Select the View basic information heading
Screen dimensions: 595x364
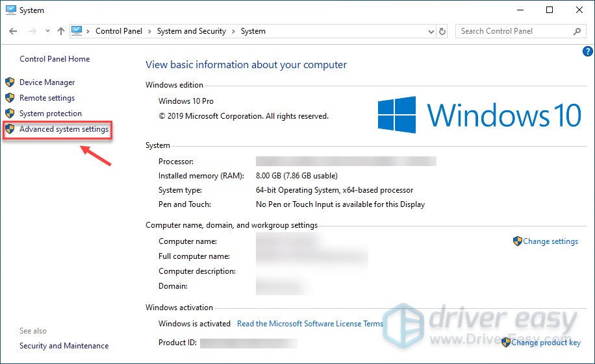tap(246, 65)
